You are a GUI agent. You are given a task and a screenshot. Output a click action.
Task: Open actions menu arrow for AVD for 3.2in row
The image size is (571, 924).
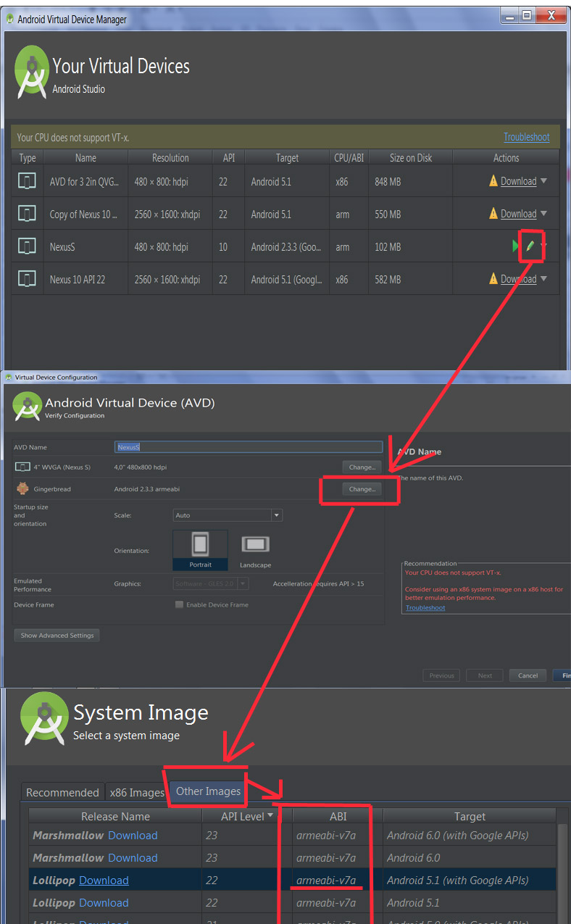tap(543, 181)
